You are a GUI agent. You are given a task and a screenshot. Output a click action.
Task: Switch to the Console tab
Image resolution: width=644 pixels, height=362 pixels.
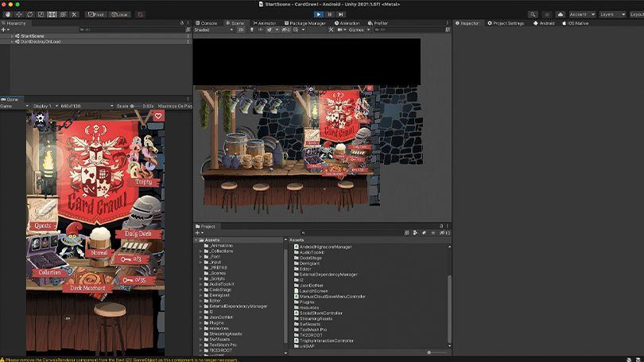[206, 23]
